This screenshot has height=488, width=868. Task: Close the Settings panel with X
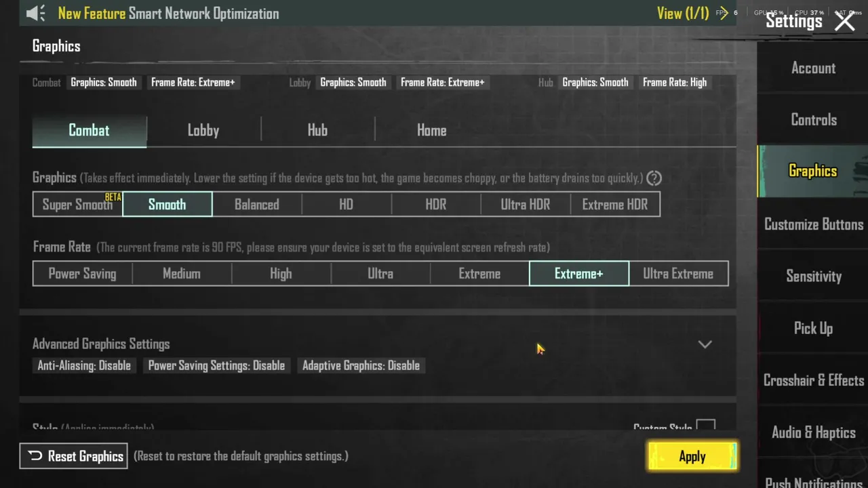coord(845,21)
